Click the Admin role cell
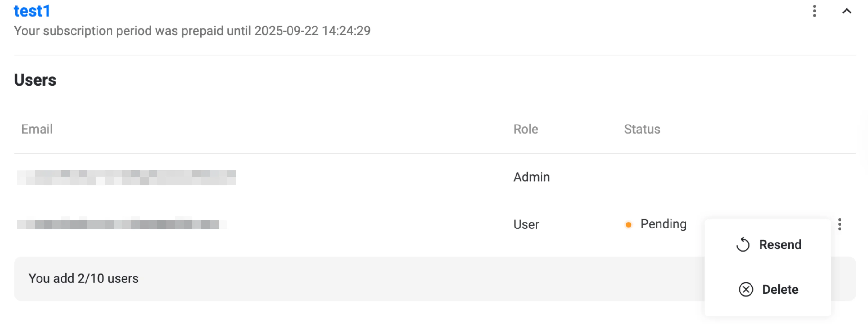868x324 pixels. point(531,177)
